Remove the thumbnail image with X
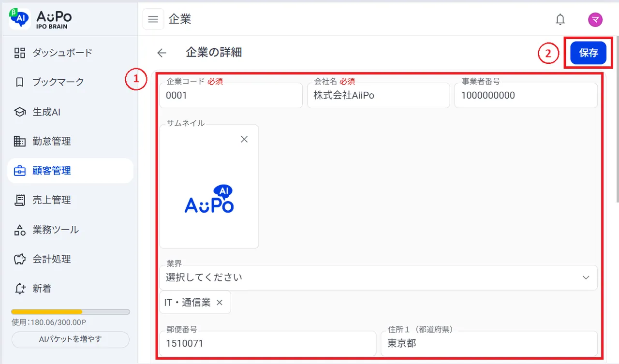 (x=244, y=139)
